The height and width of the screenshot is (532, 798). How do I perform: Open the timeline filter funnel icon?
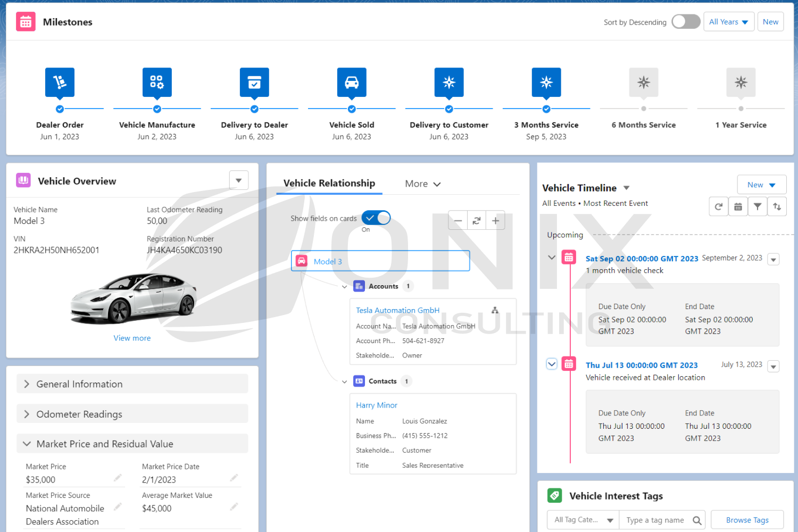click(x=758, y=206)
